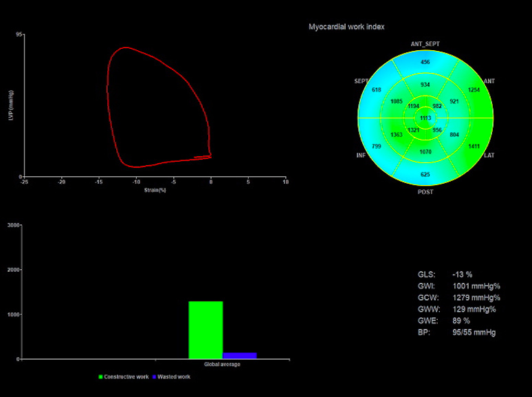
Task: Select the mid segment valued 1363
Action: [397, 135]
